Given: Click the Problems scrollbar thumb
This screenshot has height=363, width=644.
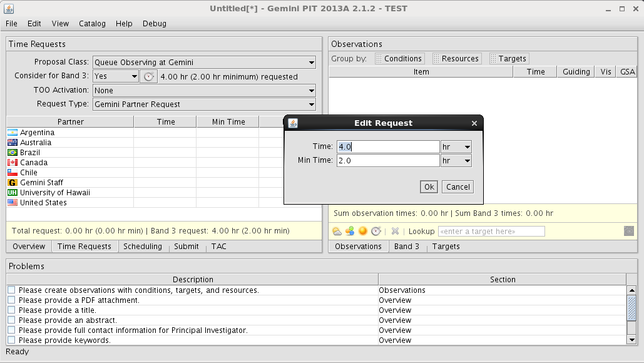Looking at the screenshot, I should [631, 307].
